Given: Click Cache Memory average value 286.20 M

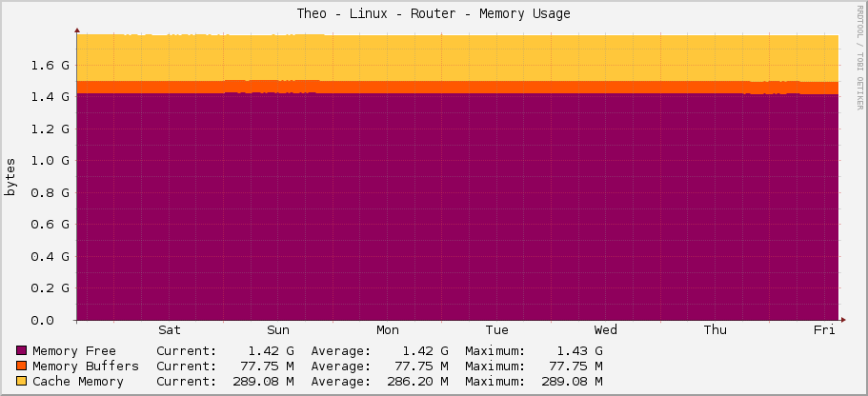Looking at the screenshot, I should (x=417, y=382).
